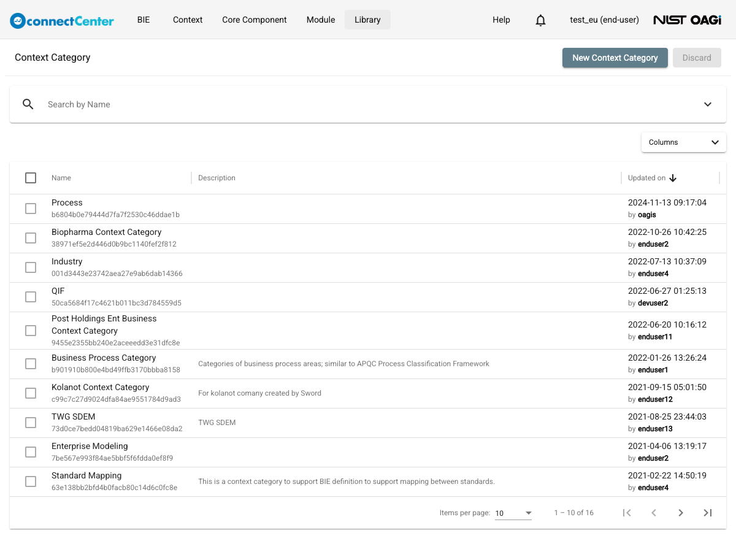Click the updater name devuser2

[653, 303]
